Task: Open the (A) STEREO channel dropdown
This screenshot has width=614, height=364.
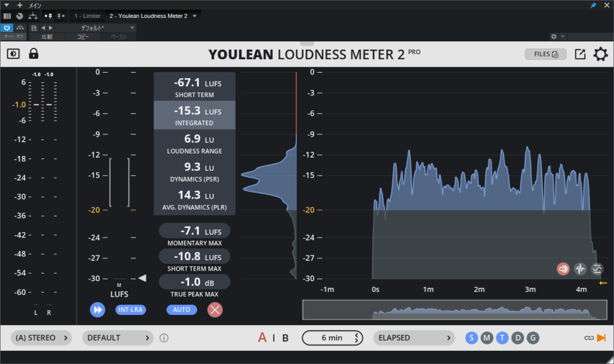Action: click(41, 338)
